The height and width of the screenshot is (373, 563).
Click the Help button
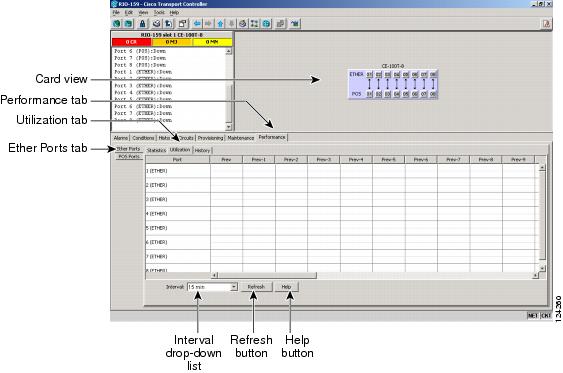pos(286,287)
